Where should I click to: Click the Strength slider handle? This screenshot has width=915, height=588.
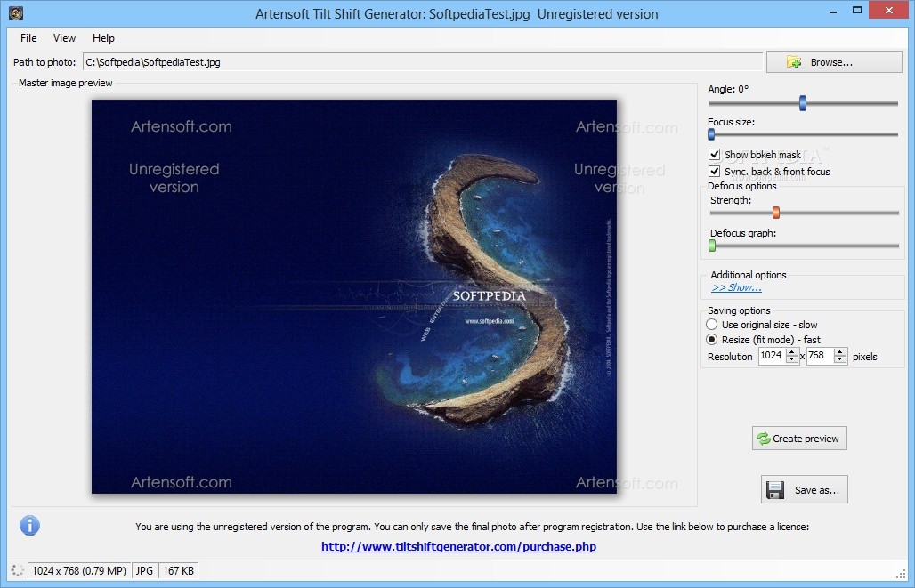(x=776, y=213)
